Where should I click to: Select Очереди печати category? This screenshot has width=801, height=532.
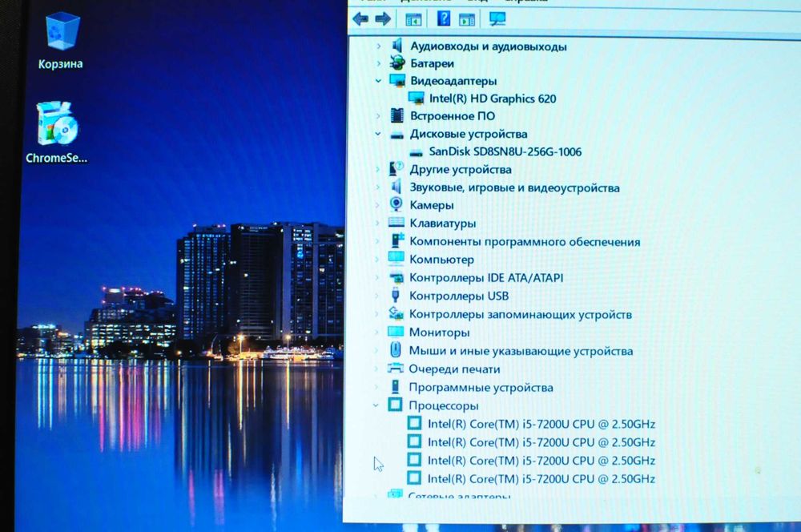(x=455, y=369)
